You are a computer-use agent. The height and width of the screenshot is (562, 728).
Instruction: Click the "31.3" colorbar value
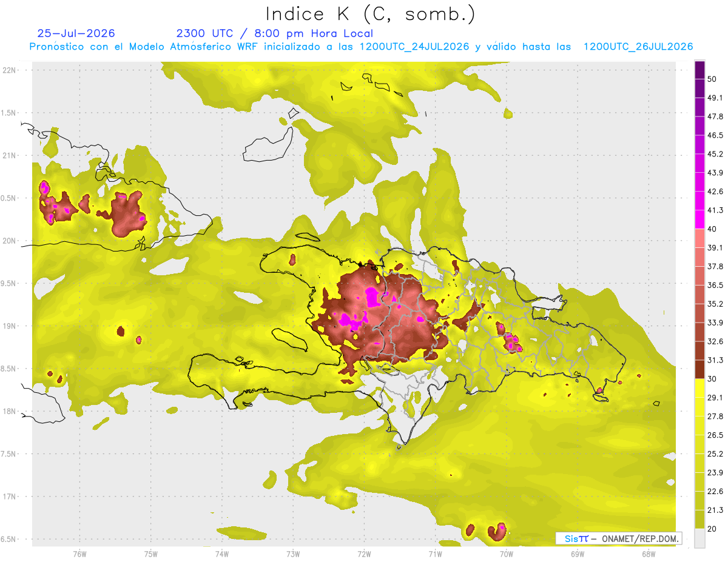coord(715,360)
